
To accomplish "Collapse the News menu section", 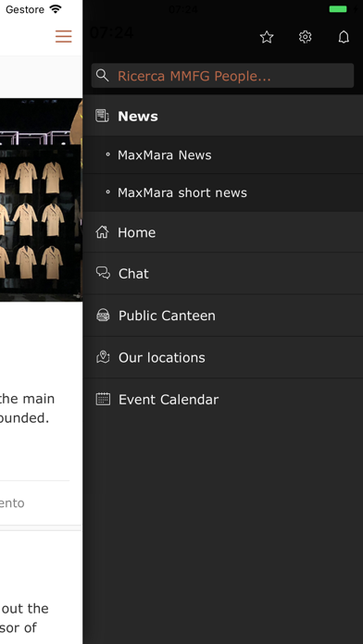I will click(223, 116).
